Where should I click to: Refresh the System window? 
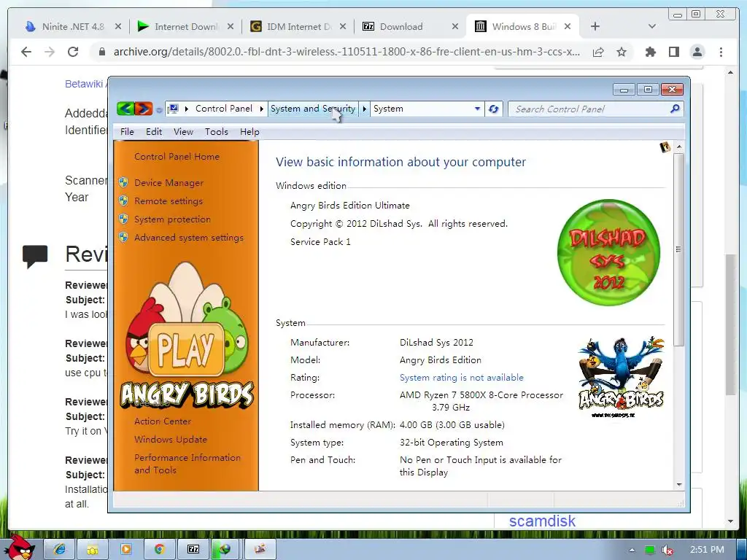click(x=494, y=109)
